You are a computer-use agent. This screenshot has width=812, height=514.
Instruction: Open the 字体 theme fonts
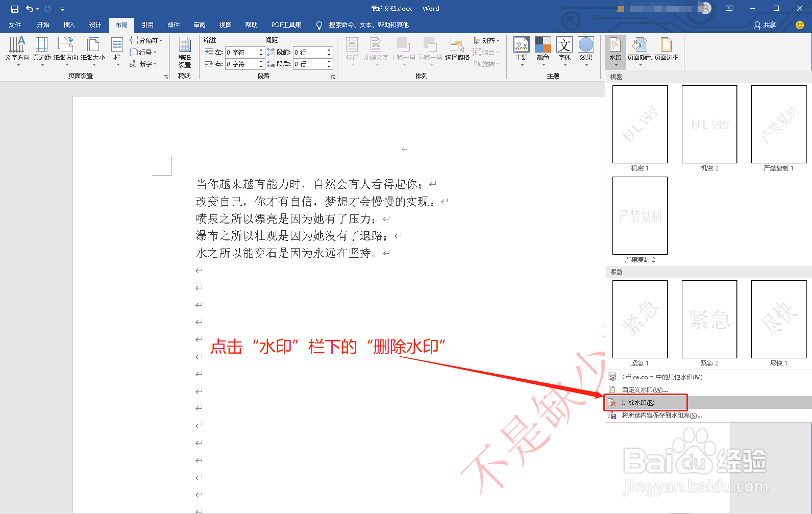(x=564, y=52)
